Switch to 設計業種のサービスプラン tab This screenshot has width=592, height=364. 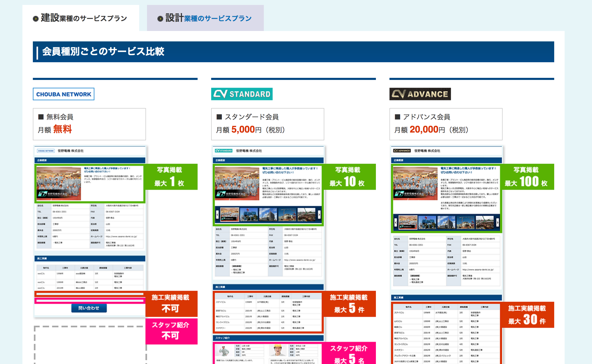205,18
